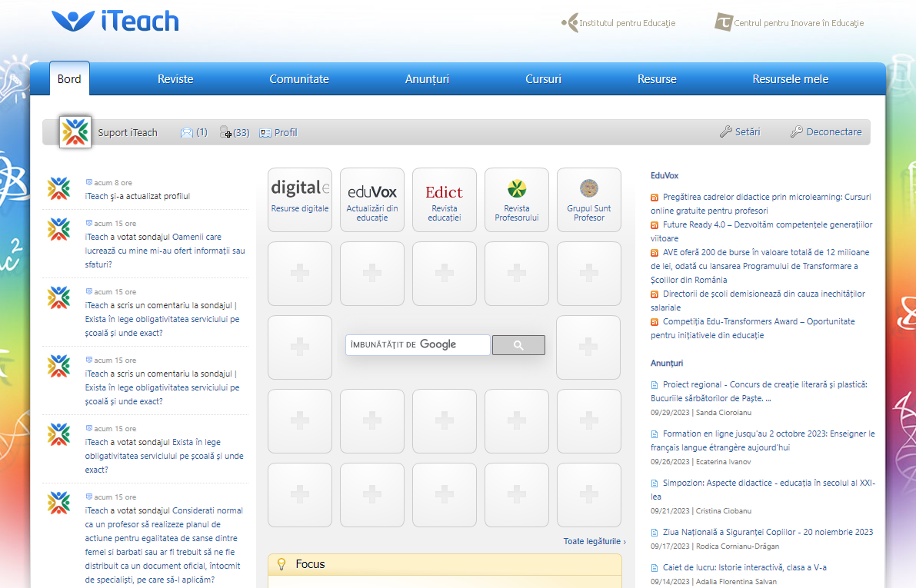The image size is (916, 588).
Task: Click the Setări wrench icon
Action: (725, 132)
